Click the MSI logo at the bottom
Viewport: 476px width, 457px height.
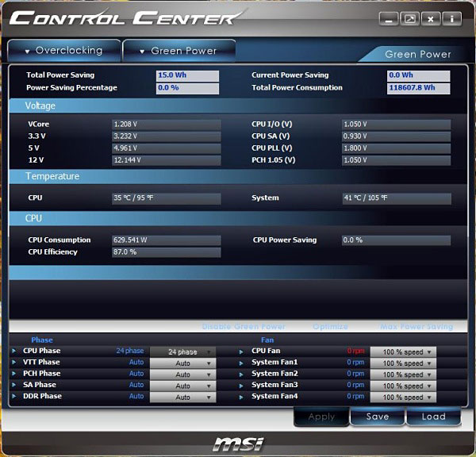pos(238,444)
